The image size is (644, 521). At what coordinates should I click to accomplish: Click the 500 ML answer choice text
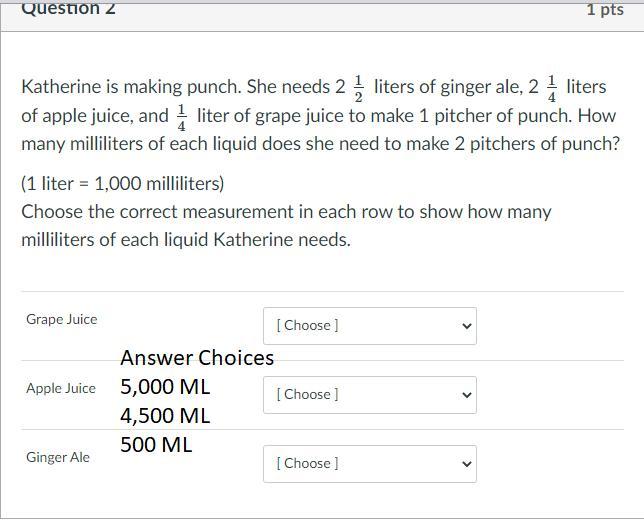click(156, 444)
